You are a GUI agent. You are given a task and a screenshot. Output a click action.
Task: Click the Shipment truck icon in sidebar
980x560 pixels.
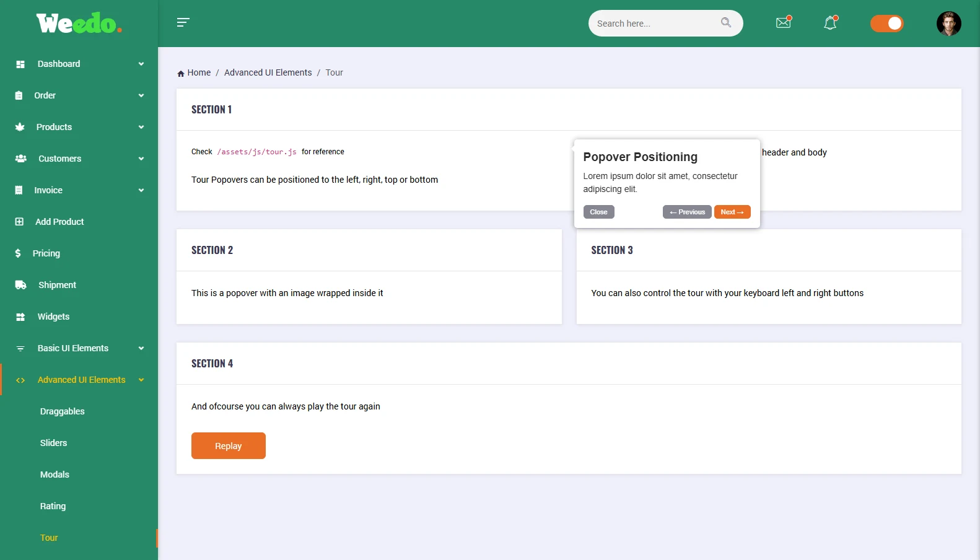pos(20,285)
